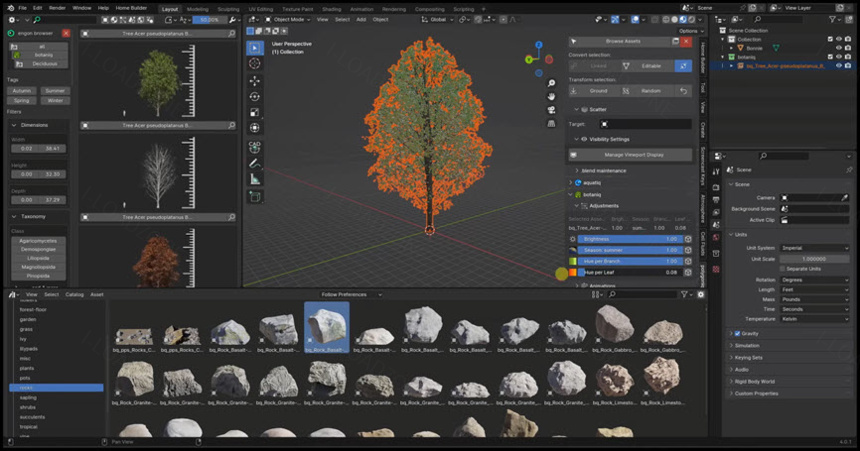This screenshot has height=451, width=860.
Task: Click the camera eyedropper icon
Action: pos(845,198)
